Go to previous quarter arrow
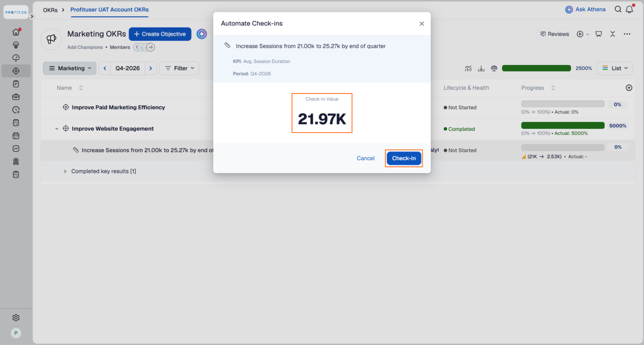 click(105, 68)
